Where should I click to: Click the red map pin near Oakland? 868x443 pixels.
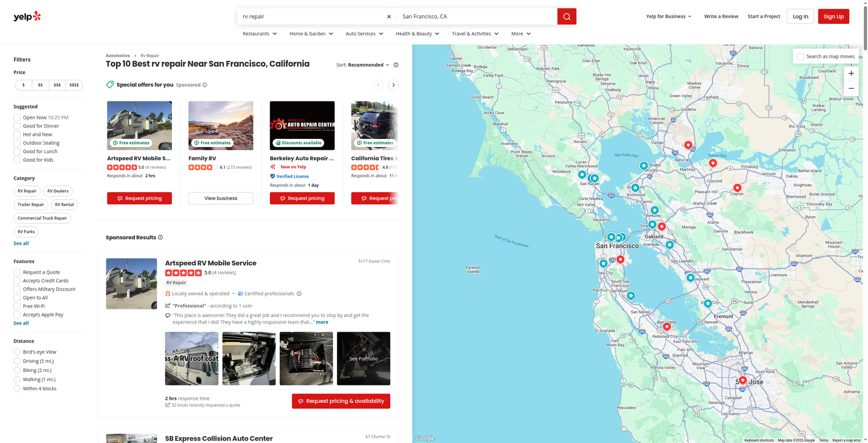pos(661,226)
